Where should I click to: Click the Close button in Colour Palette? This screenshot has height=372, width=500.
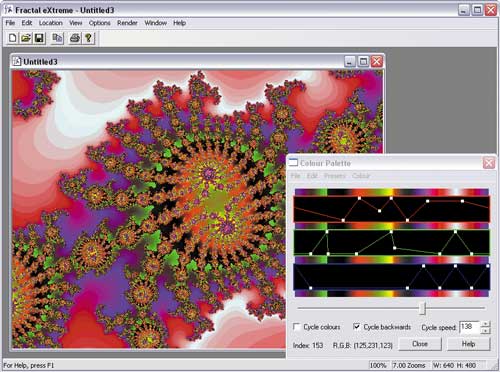pyautogui.click(x=420, y=344)
